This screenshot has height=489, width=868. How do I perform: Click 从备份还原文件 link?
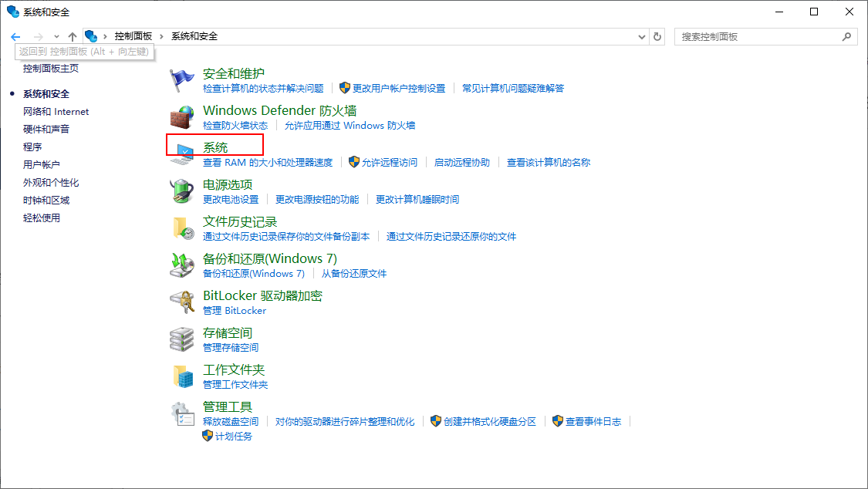354,273
